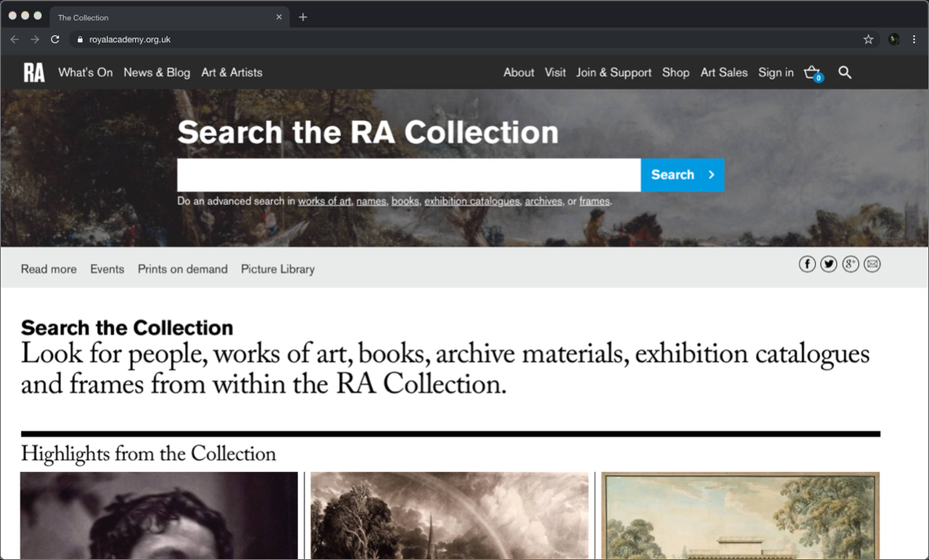
Task: Open Picture Library link
Action: 278,269
